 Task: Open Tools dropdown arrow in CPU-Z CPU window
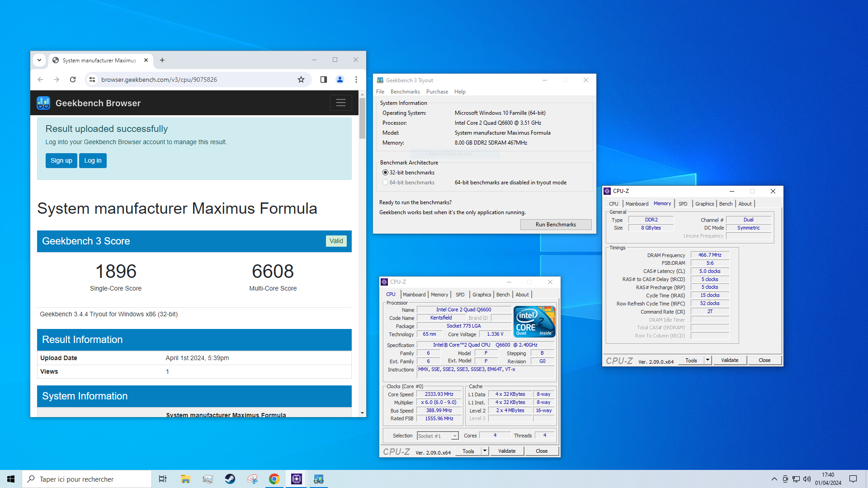pos(485,451)
